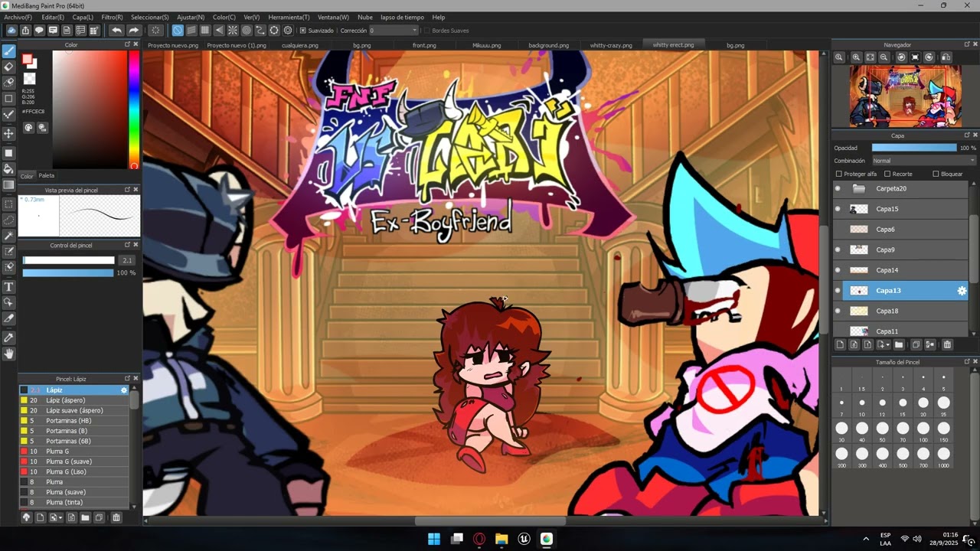Image resolution: width=980 pixels, height=551 pixels.
Task: Enable the concentric circle snap guide
Action: click(x=247, y=31)
